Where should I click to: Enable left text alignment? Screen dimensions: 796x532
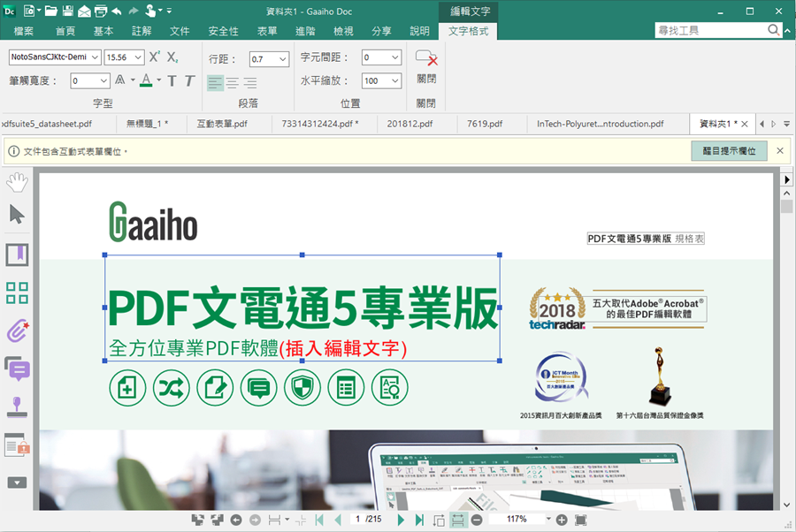(216, 83)
